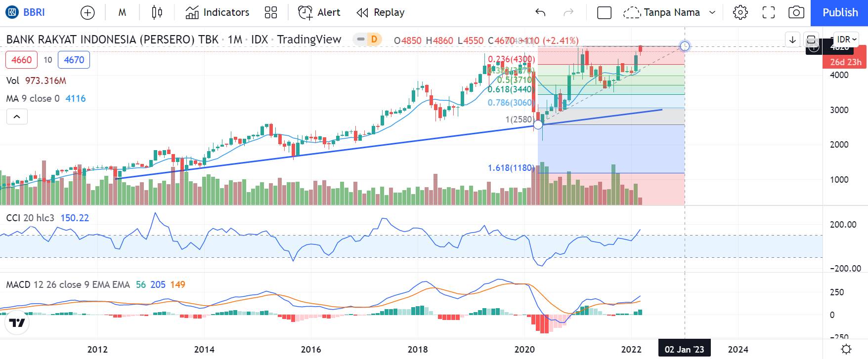This screenshot has width=868, height=359.
Task: Select the MACD 12 26 close indicator legend
Action: 68,284
